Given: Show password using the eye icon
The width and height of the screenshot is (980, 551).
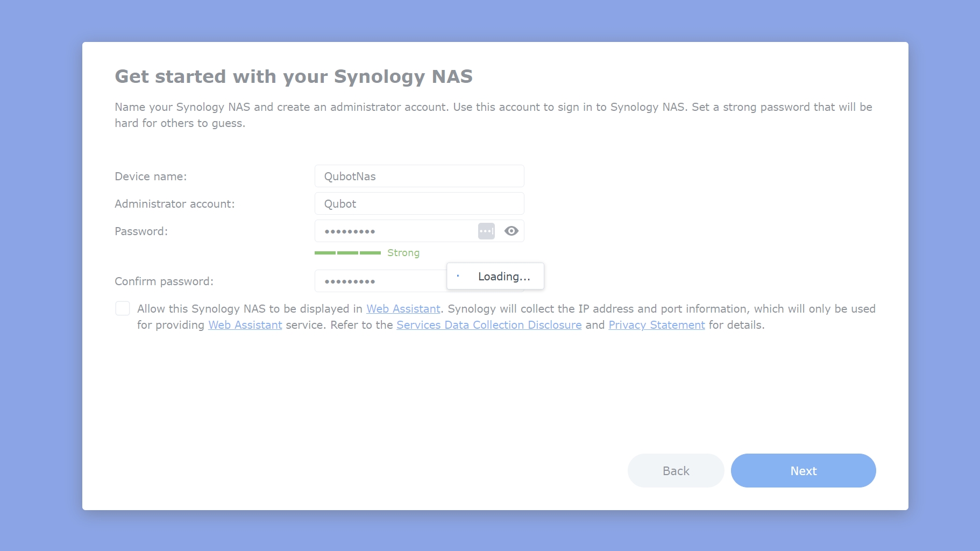Looking at the screenshot, I should (512, 231).
